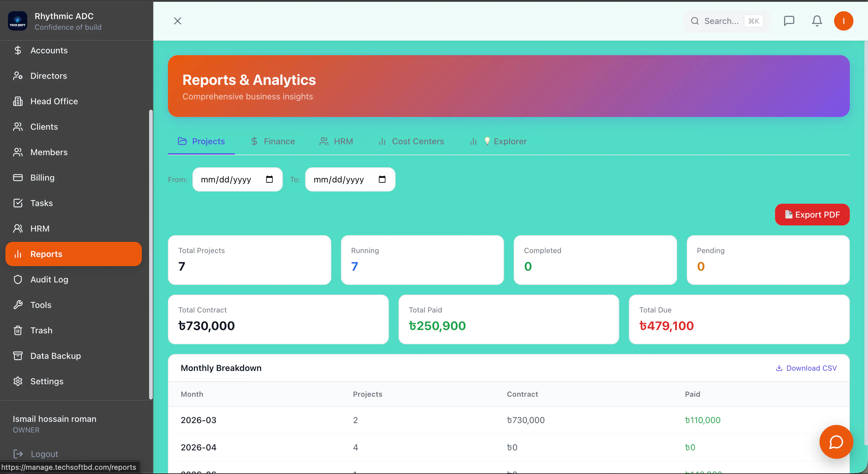Click the Logout arrow icon
The height and width of the screenshot is (474, 868).
pos(18,454)
